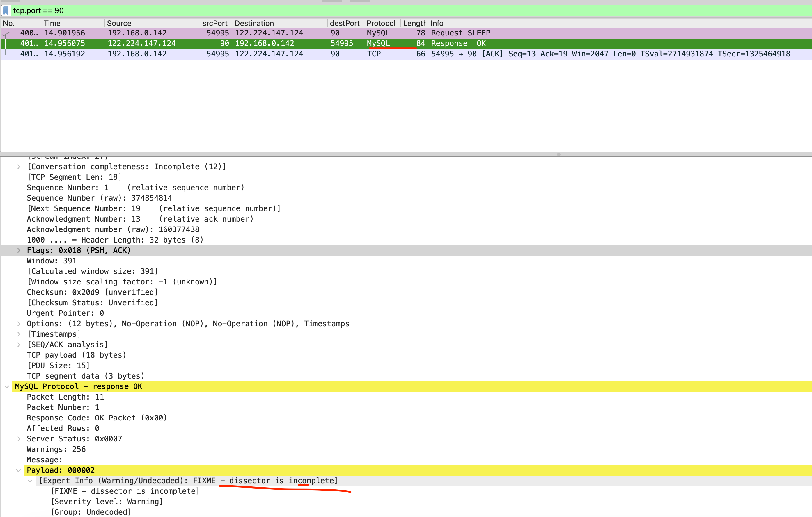Click TCP protocol cell in last row
Screen dimensions: 812x517
[x=374, y=54]
